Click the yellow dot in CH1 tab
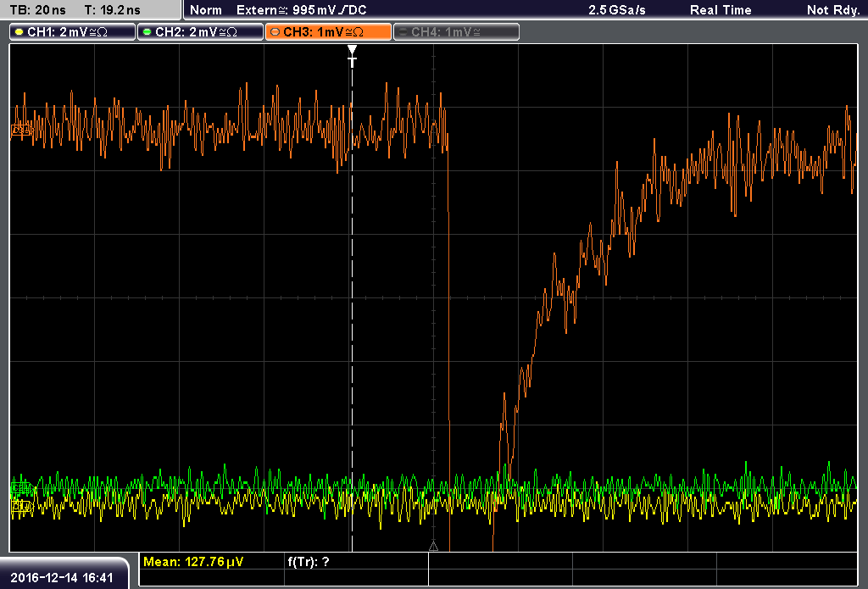This screenshot has width=868, height=589. pos(19,32)
